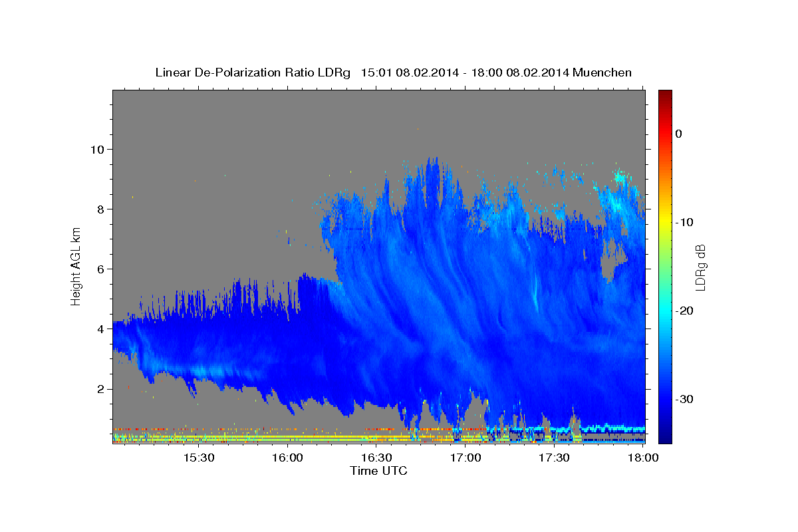Click the 'LDRg dB' colorbar label
The width and height of the screenshot is (798, 532).
pos(700,267)
